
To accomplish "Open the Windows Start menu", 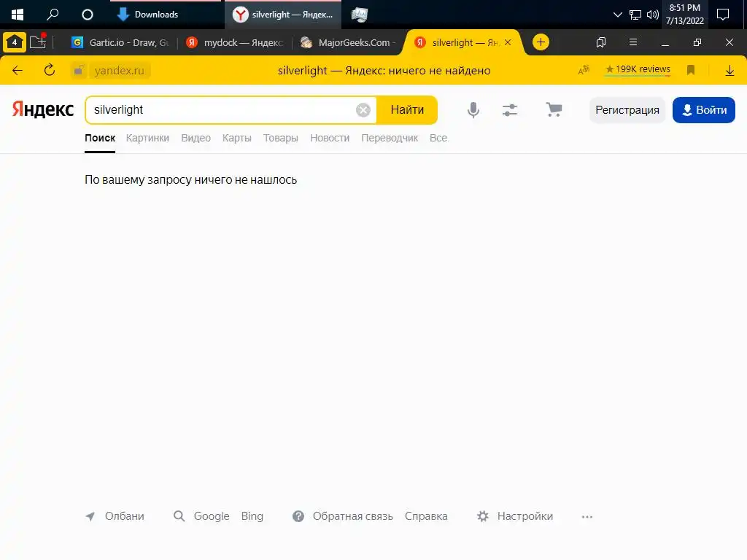I will pyautogui.click(x=18, y=15).
